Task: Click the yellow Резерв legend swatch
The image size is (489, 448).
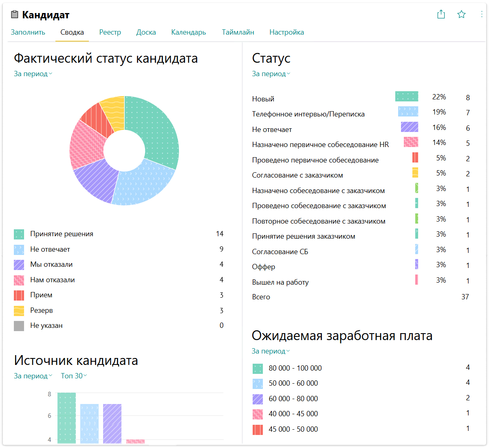Action: [x=19, y=311]
